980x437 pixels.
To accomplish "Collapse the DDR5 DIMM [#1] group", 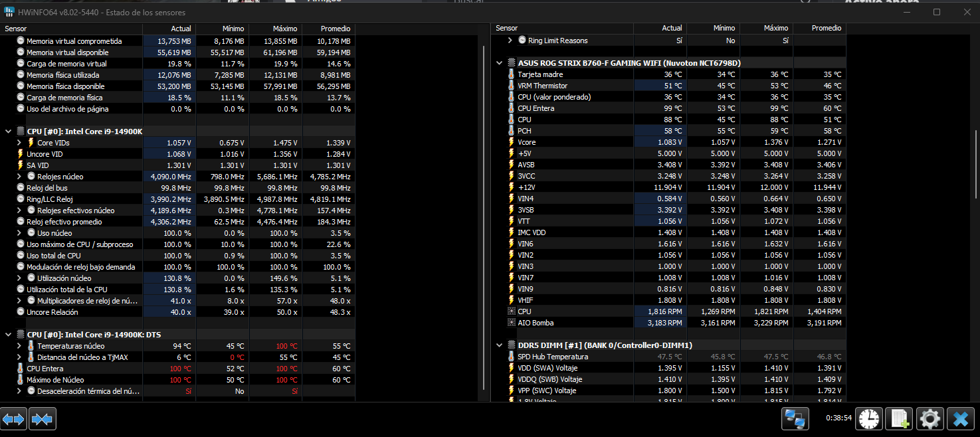I will click(499, 345).
